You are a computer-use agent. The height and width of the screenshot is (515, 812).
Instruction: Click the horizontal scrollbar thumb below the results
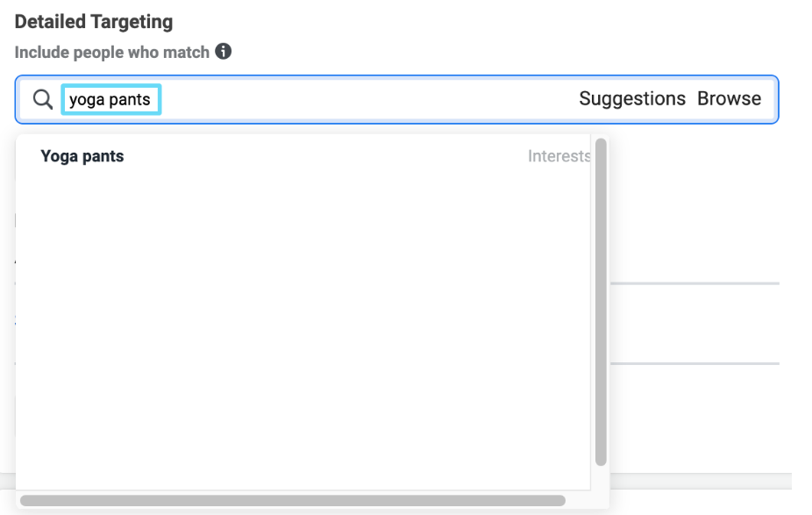point(293,500)
